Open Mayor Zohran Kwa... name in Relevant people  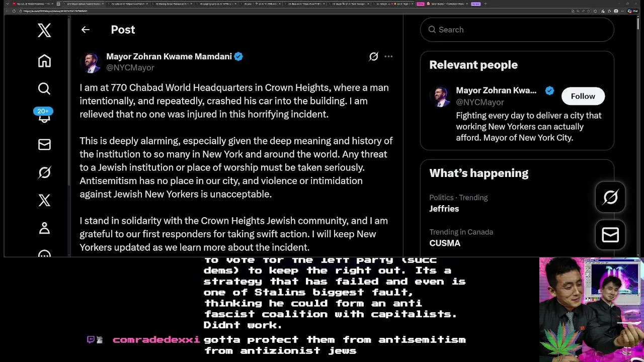pyautogui.click(x=496, y=90)
